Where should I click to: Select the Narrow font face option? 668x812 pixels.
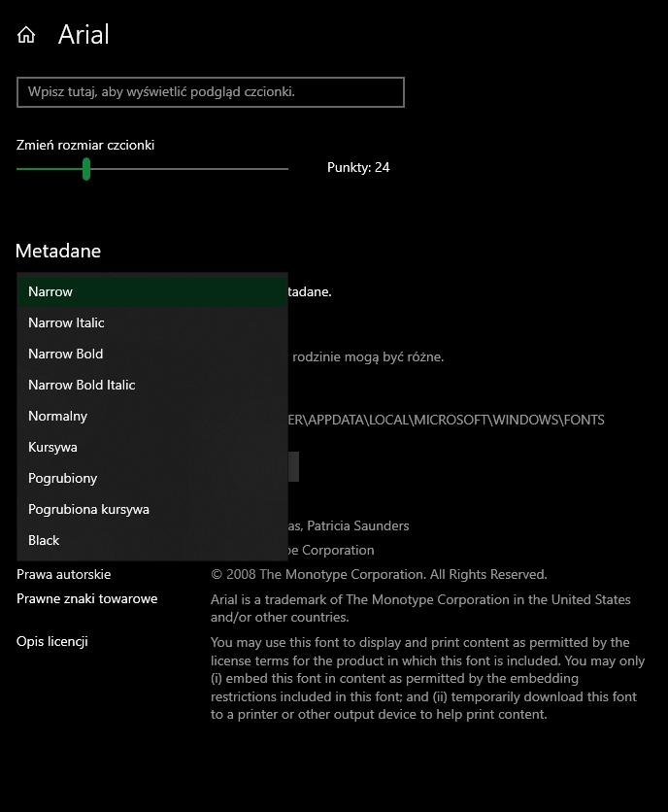pyautogui.click(x=50, y=291)
